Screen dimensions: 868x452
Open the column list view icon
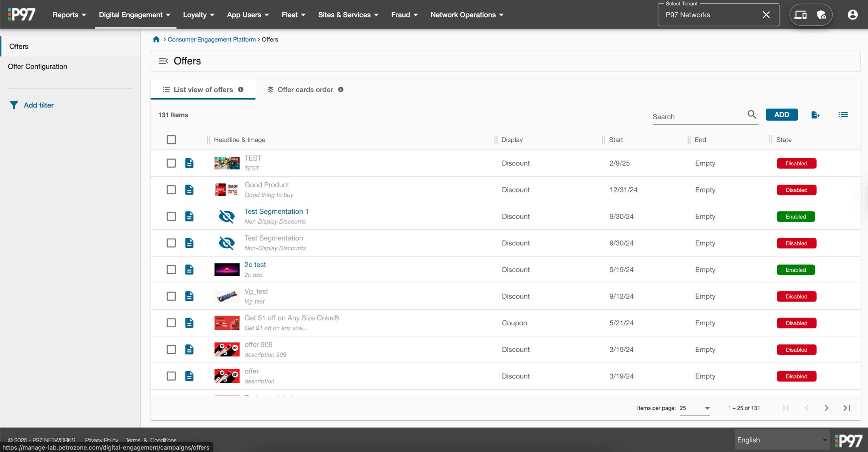click(843, 115)
